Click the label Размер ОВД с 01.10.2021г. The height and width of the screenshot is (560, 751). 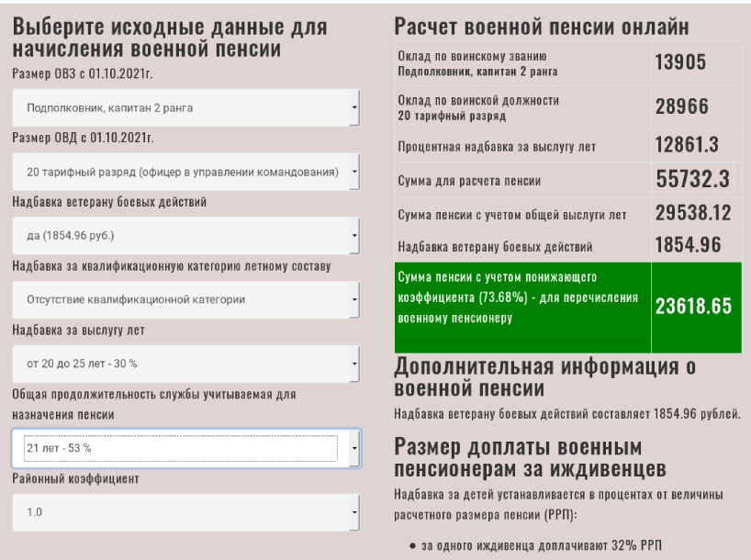tap(83, 138)
